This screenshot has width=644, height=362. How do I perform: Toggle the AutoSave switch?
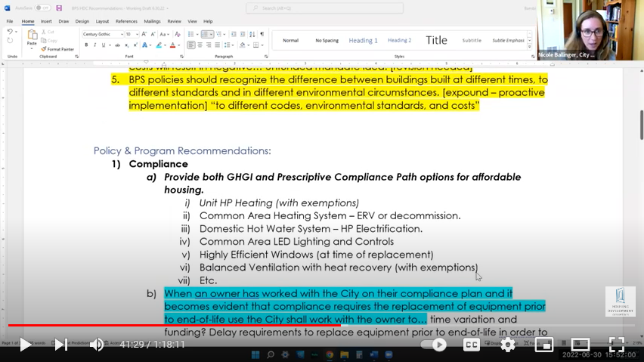[42, 8]
